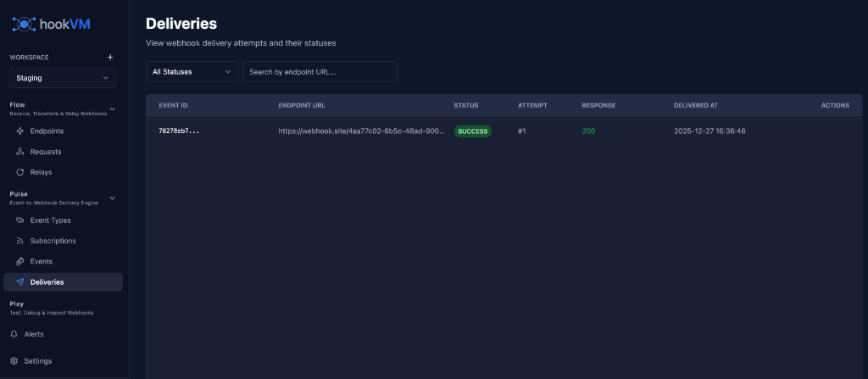Image resolution: width=868 pixels, height=379 pixels.
Task: Click the Event Types tag icon
Action: click(x=20, y=220)
